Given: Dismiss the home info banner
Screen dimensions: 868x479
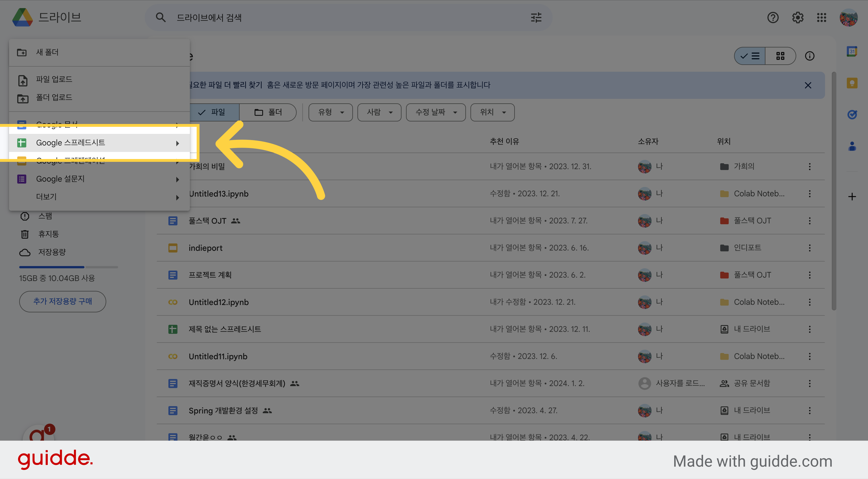Looking at the screenshot, I should coord(808,85).
